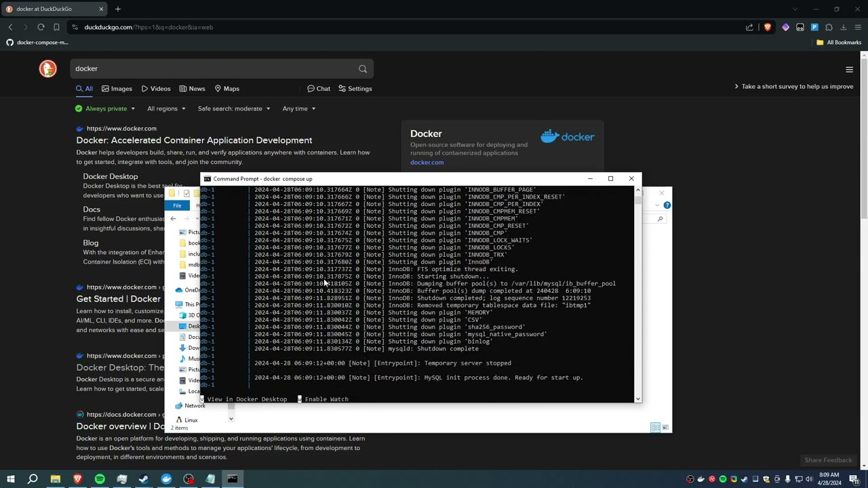Click the Command Prompt scrollbar down arrow
The height and width of the screenshot is (488, 868).
click(638, 399)
